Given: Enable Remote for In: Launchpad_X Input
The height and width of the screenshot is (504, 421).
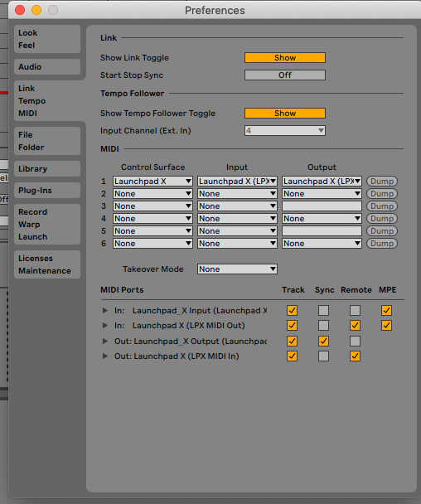Looking at the screenshot, I should pyautogui.click(x=355, y=311).
